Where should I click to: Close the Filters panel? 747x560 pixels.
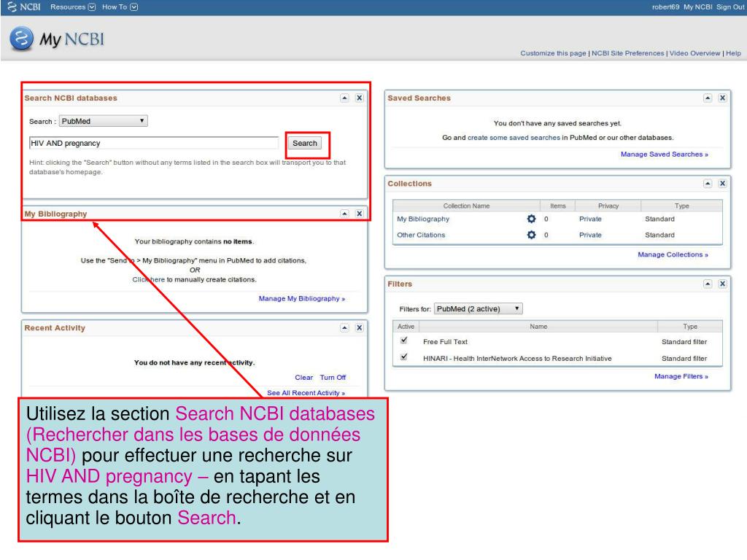click(722, 284)
